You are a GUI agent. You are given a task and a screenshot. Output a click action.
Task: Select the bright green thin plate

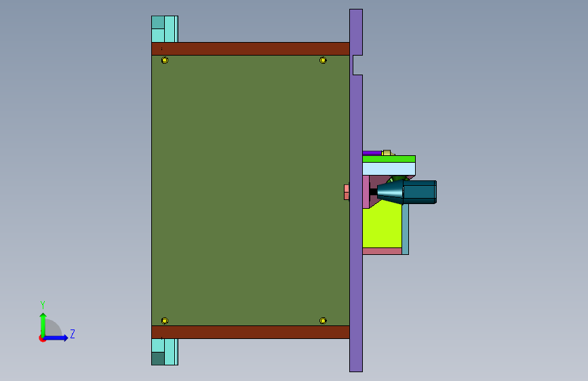tap(389, 159)
